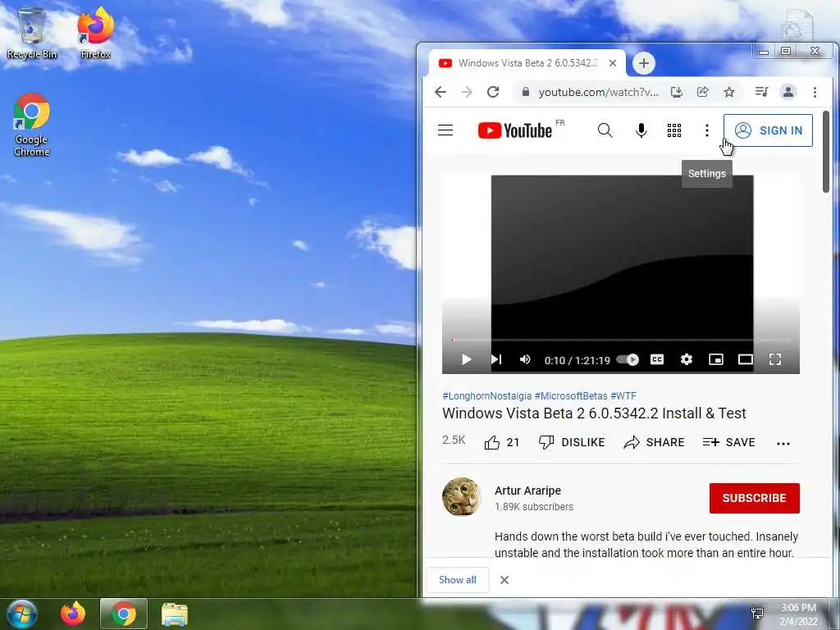Screen dimensions: 840x630
Task: Open Chrome media controls icon
Action: pos(761,92)
